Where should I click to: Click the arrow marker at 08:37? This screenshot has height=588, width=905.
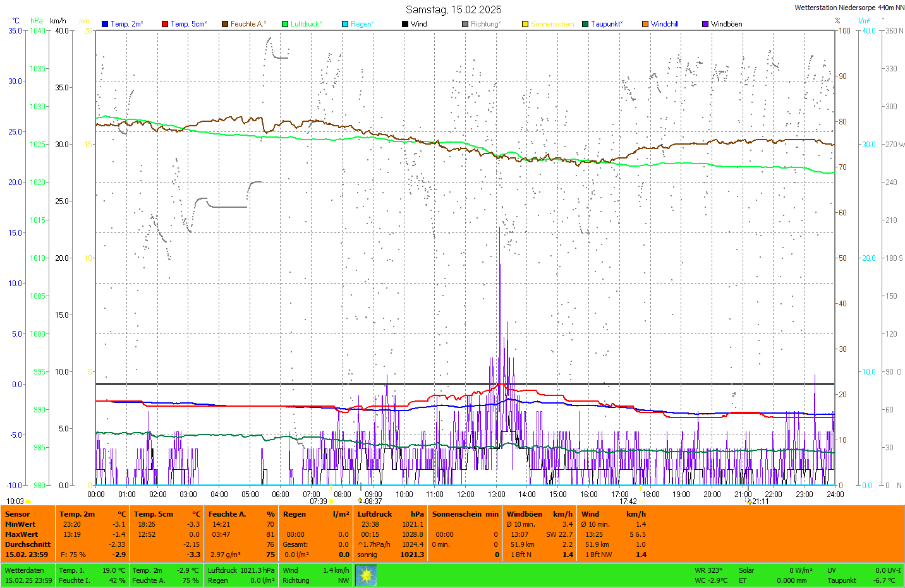360,501
